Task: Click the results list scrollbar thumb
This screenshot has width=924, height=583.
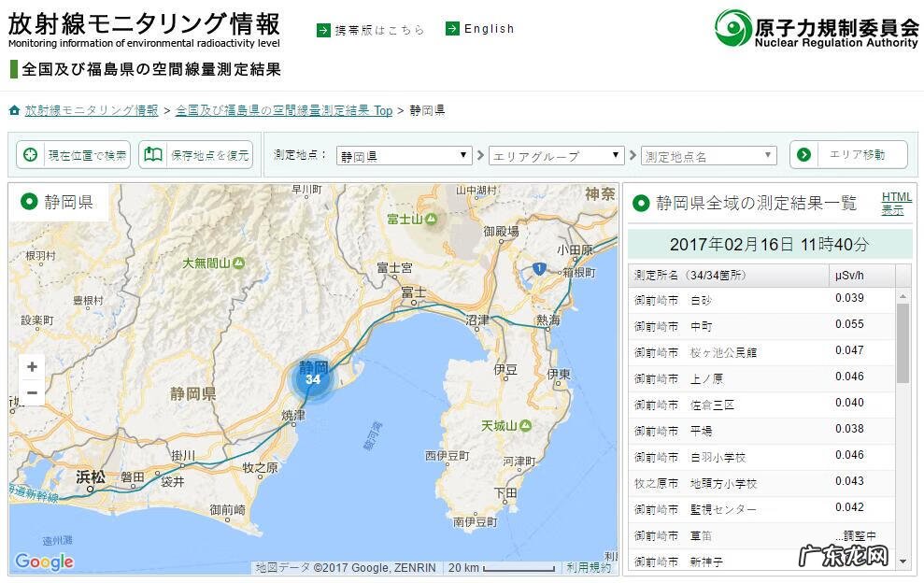Action: tap(903, 342)
